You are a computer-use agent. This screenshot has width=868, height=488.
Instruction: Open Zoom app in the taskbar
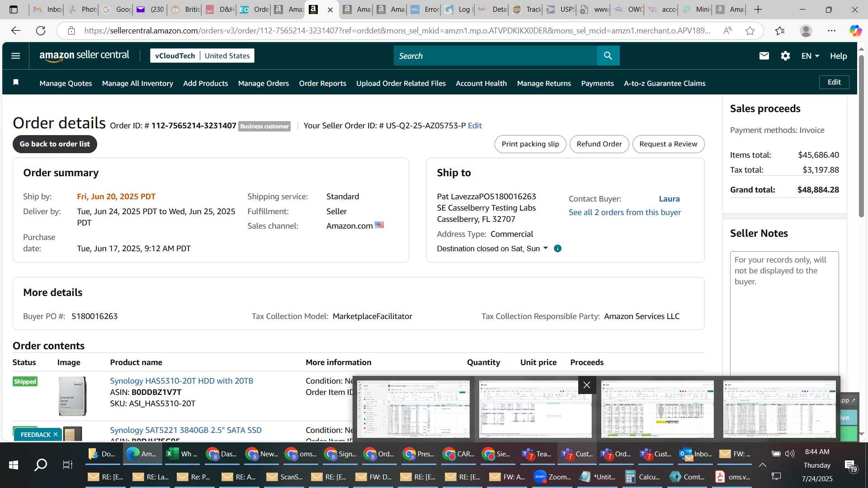point(552,477)
